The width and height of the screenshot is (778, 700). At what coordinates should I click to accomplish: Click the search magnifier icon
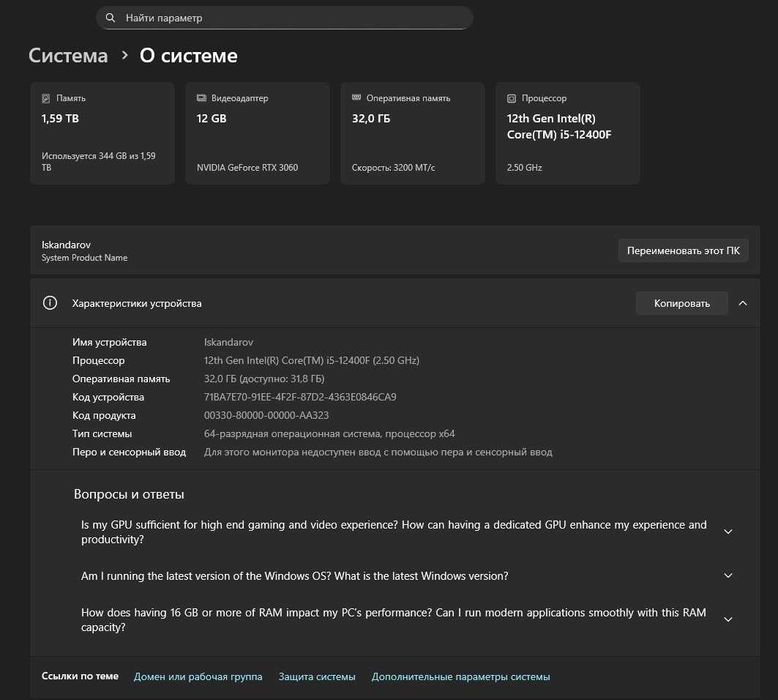click(110, 18)
